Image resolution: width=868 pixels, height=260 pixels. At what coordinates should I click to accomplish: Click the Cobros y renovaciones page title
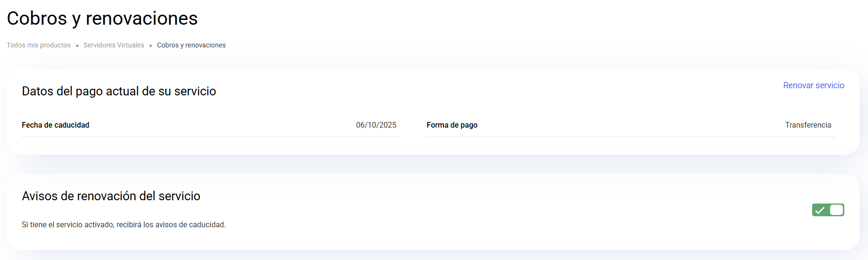click(102, 19)
